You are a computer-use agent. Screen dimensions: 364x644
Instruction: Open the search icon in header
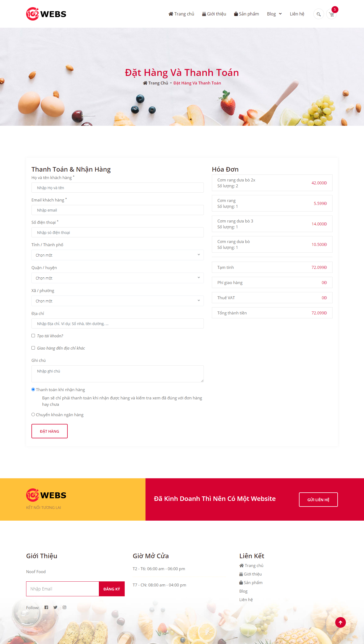coord(318,14)
